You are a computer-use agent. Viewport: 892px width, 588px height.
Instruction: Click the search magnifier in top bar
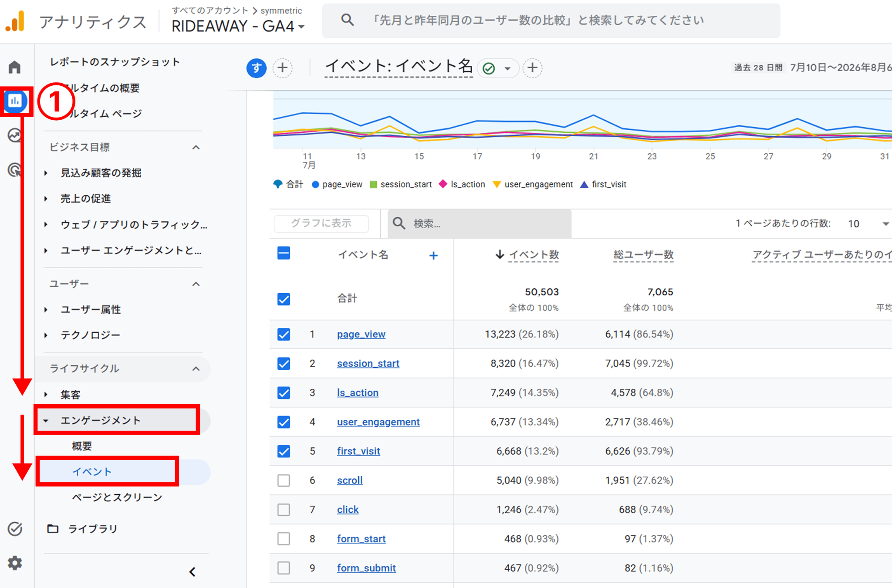coord(347,20)
